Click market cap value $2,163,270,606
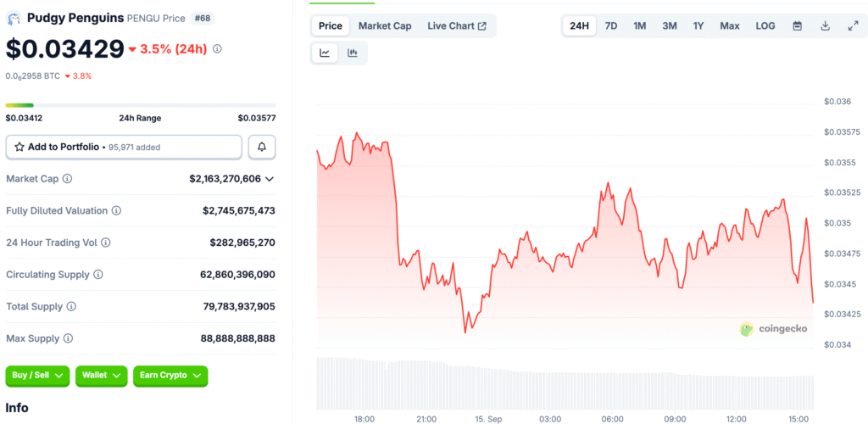868x424 pixels. [x=225, y=179]
